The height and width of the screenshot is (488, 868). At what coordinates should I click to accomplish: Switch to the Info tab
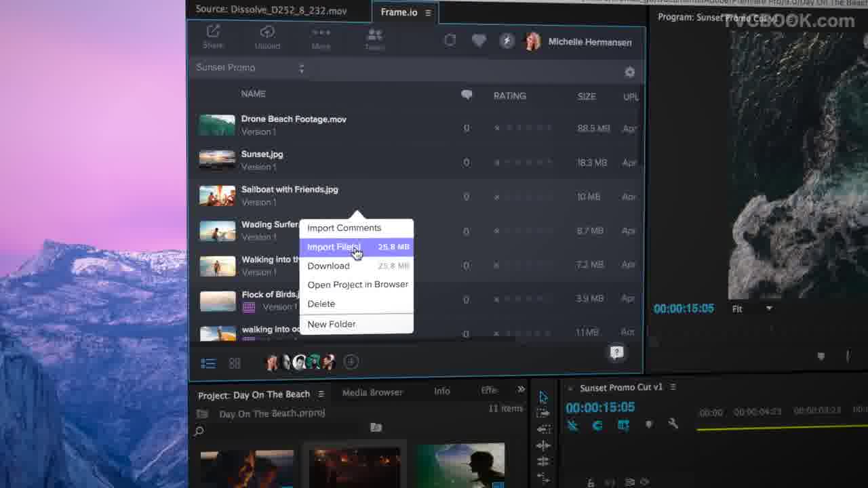pos(442,391)
